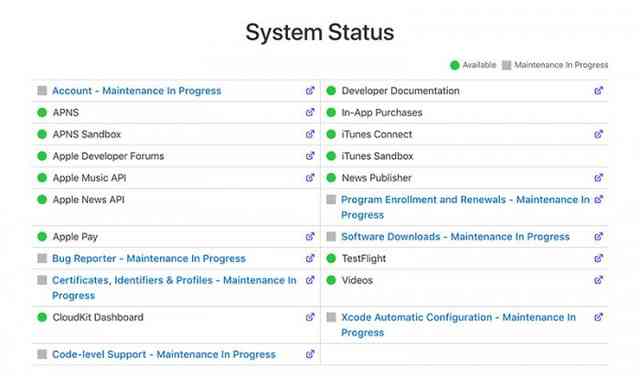Click News Publisher external link icon
640x376 pixels.
598,178
